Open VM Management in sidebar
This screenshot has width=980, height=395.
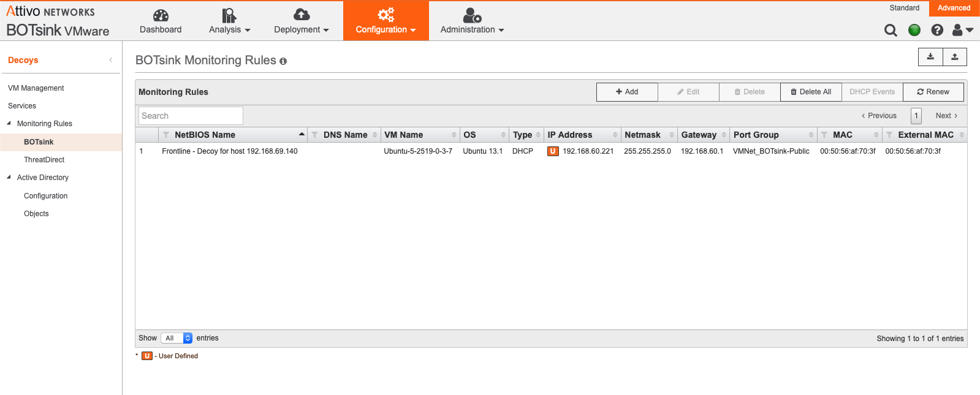36,88
